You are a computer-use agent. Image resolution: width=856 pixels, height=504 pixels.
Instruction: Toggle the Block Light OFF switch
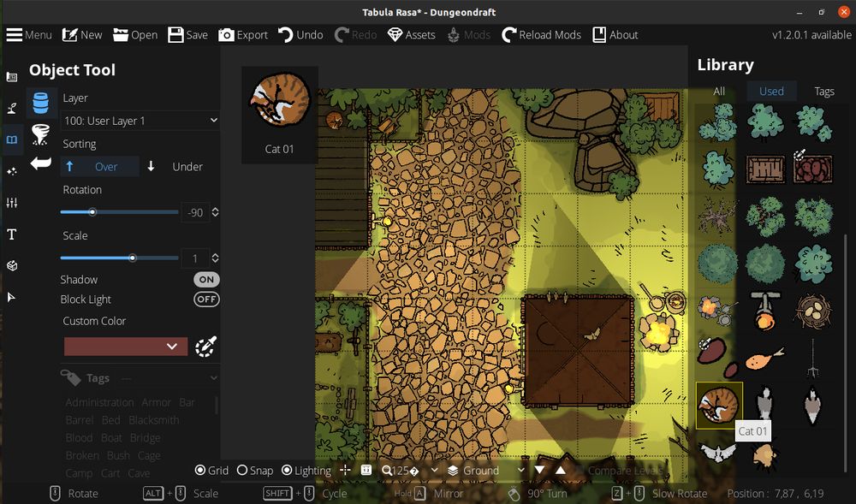pos(206,299)
